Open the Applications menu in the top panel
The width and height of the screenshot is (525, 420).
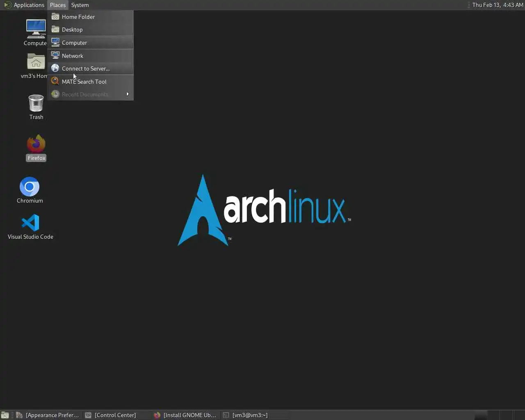coord(24,5)
